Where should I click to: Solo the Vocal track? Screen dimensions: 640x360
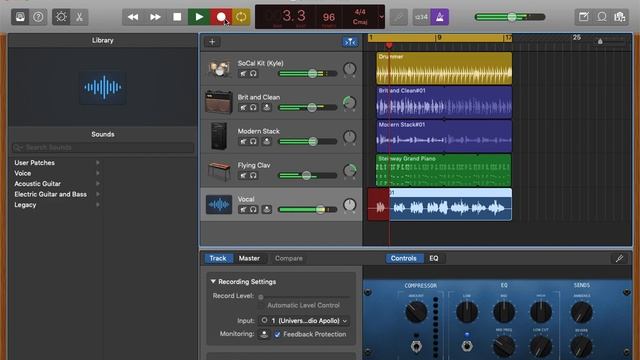coord(253,209)
